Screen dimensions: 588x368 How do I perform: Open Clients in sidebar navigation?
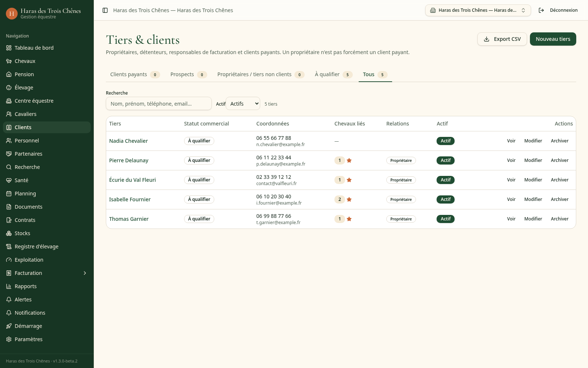coord(47,127)
